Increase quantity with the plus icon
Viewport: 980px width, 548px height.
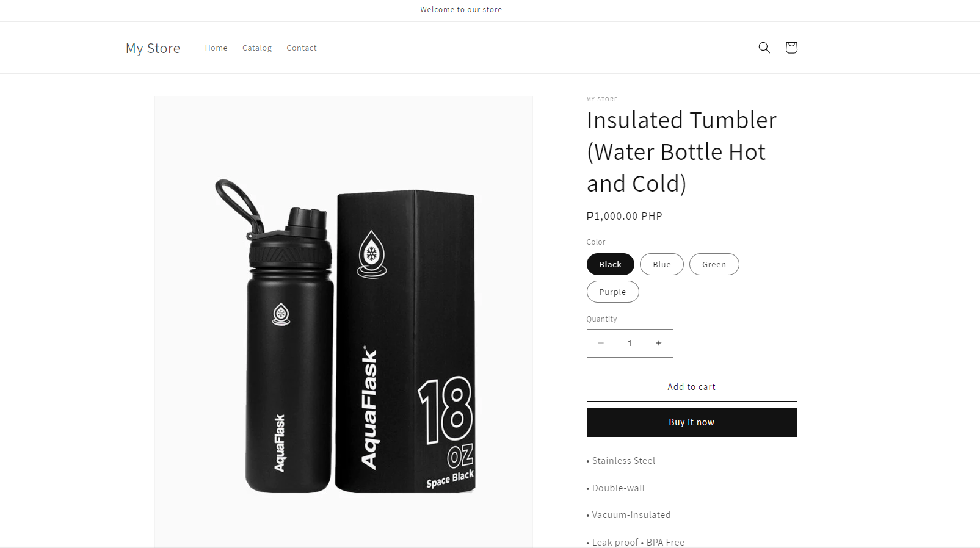[659, 343]
